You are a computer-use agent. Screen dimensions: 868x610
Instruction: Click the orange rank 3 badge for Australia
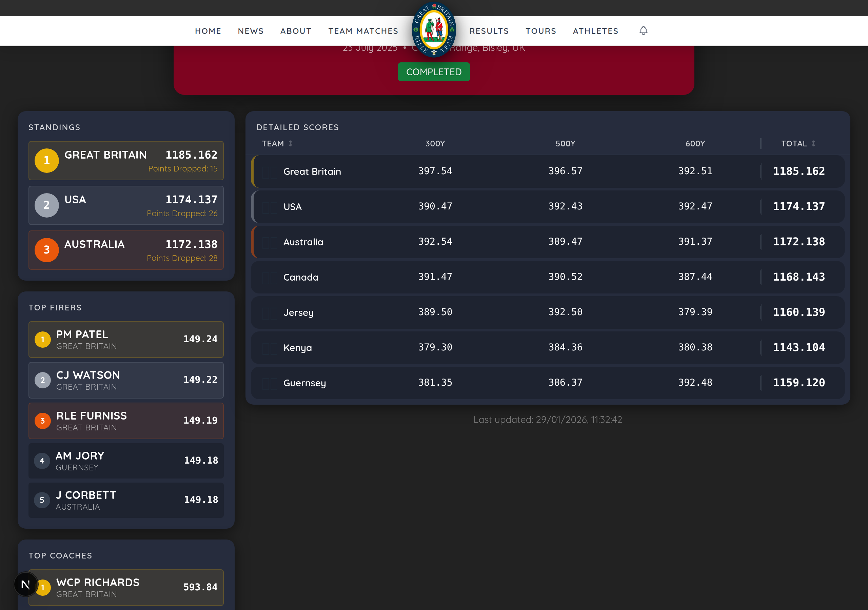[46, 250]
